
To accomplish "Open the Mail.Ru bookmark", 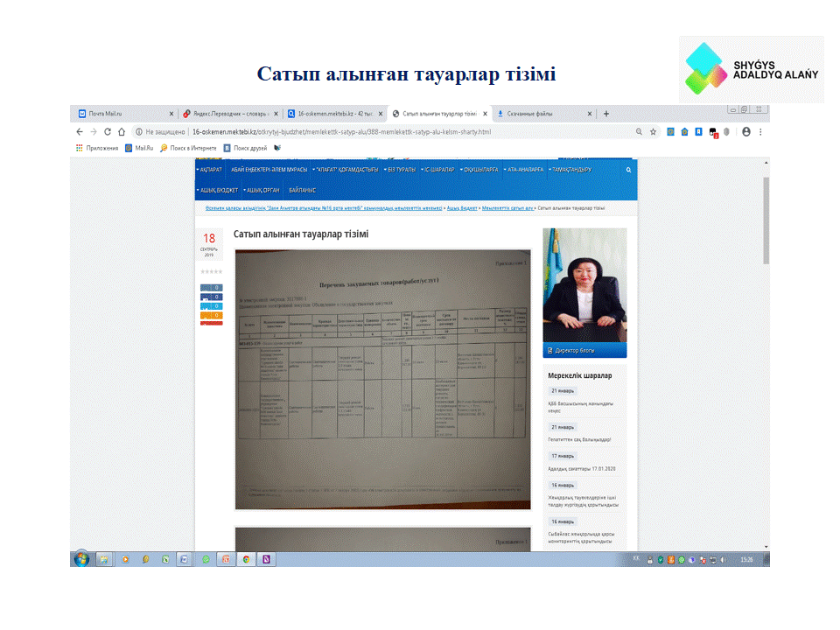I will tap(139, 148).
